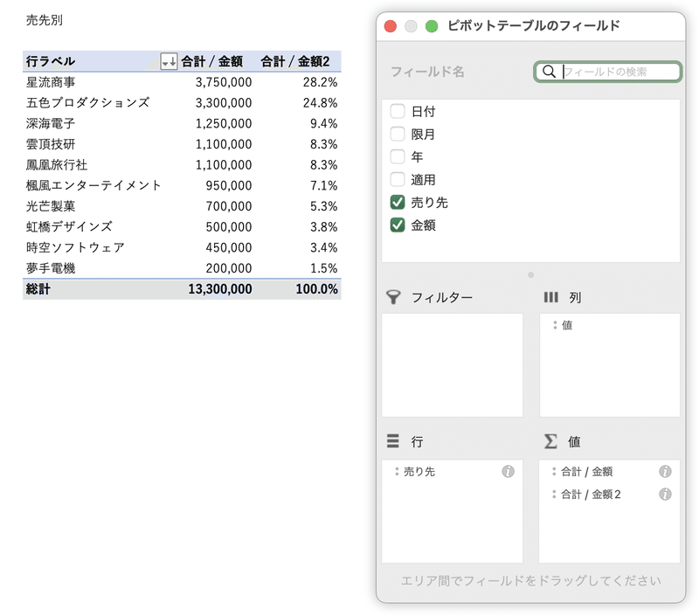Enable the 日付 field checkbox

click(398, 111)
